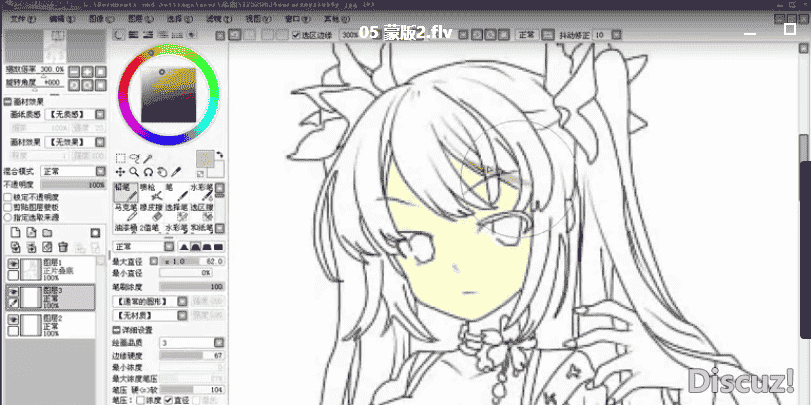811x405 pixels.
Task: Open brush texture 无材质 dropdown
Action: [150, 315]
